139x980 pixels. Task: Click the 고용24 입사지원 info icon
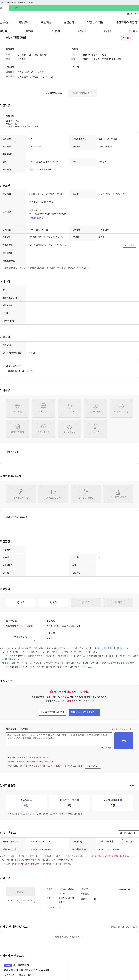click(x=121, y=800)
